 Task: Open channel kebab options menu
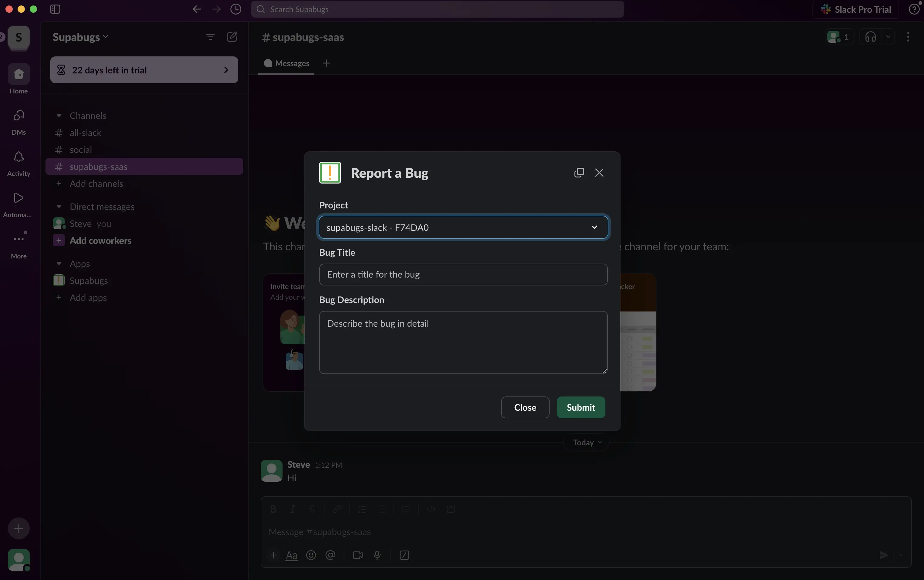(908, 37)
